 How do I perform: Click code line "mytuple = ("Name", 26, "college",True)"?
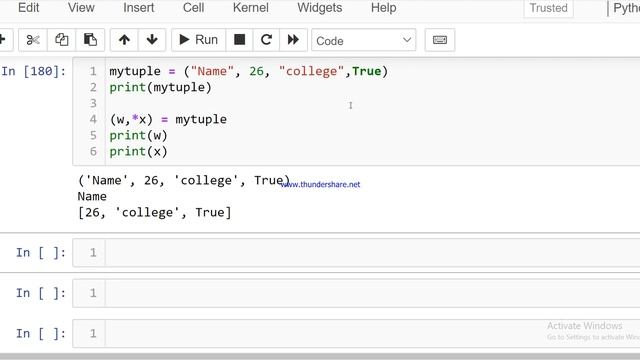click(x=248, y=71)
